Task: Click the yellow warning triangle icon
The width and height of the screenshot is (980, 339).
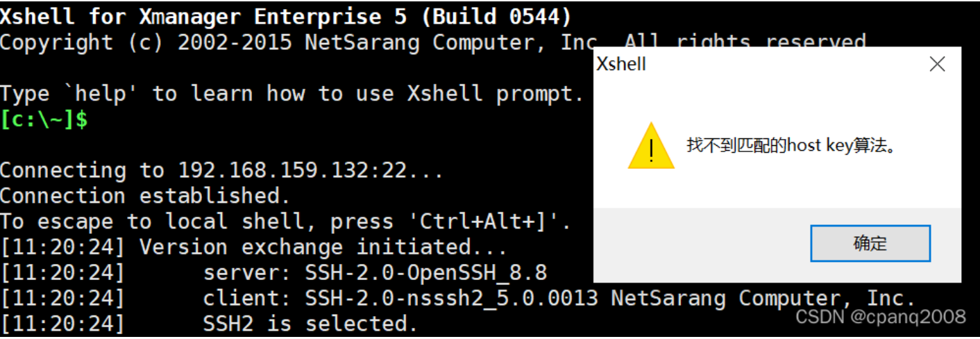Action: click(650, 146)
